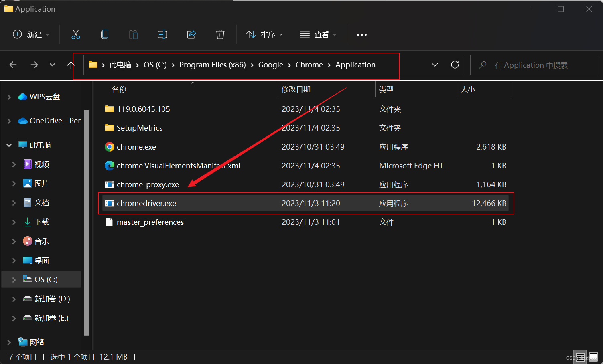Screen dimensions: 603x364
Task: Click OS (C:) in address breadcrumb
Action: [x=155, y=65]
